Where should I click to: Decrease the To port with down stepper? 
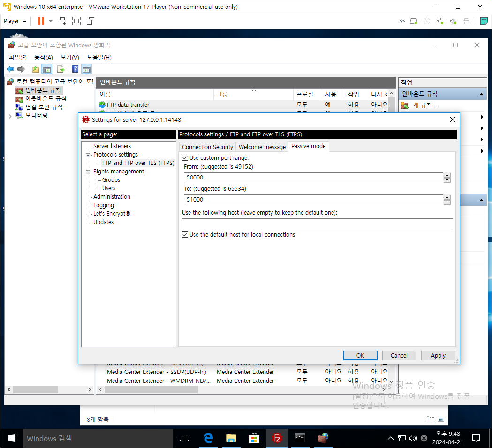click(x=447, y=202)
